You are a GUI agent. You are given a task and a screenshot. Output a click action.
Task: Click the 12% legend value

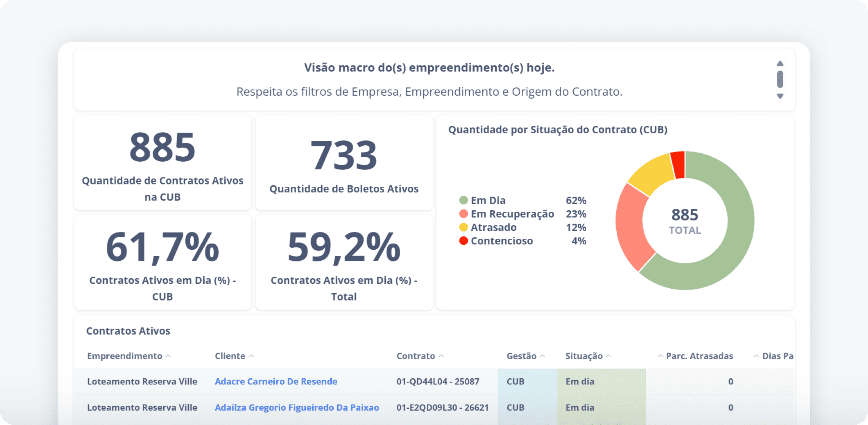point(576,227)
